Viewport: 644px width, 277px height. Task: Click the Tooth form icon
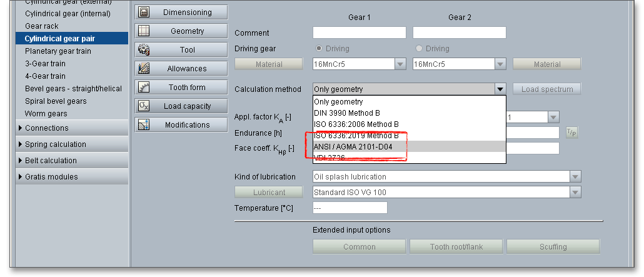(x=144, y=87)
